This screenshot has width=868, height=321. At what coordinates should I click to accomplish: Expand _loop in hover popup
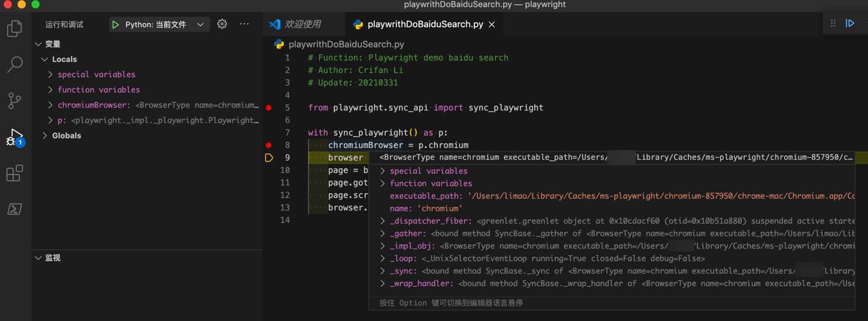(x=382, y=258)
